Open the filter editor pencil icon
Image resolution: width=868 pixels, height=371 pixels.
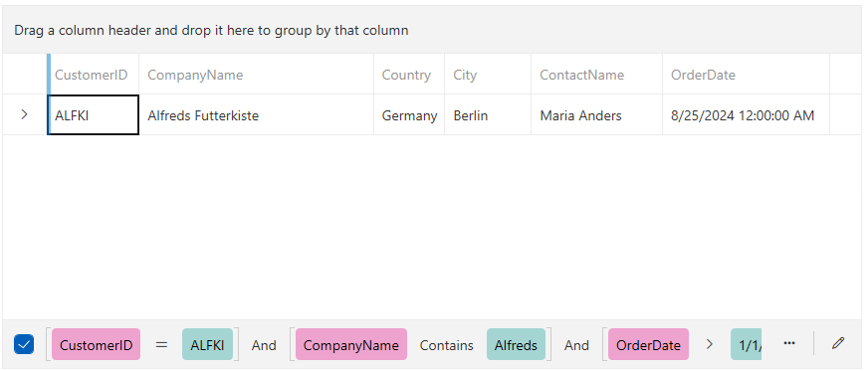click(837, 343)
